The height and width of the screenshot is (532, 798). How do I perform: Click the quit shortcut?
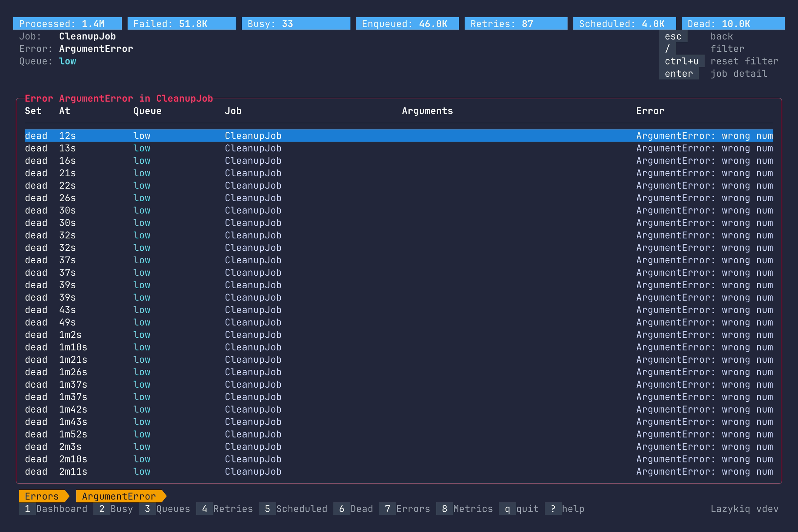click(519, 509)
